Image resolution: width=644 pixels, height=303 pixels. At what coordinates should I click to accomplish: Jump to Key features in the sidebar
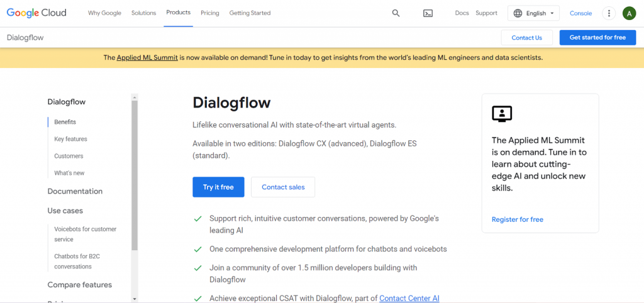[x=70, y=139]
